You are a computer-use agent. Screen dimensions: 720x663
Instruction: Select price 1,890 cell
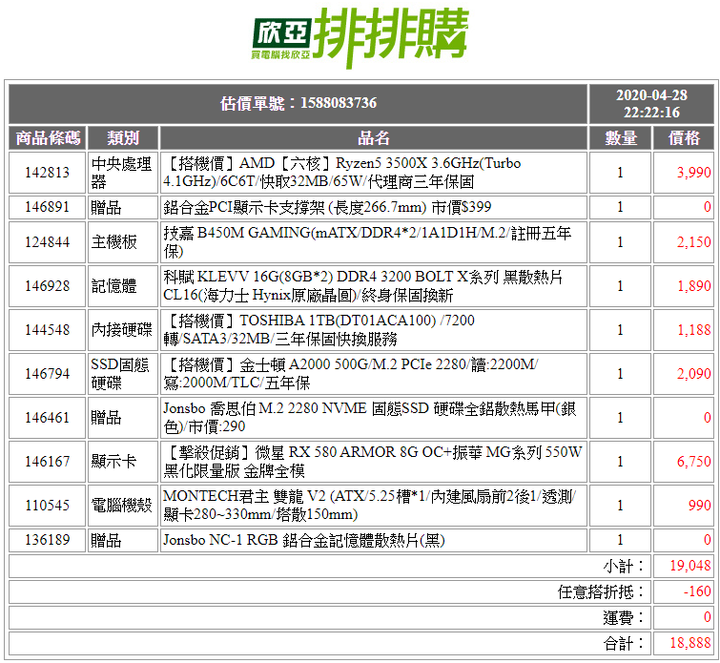coord(684,286)
